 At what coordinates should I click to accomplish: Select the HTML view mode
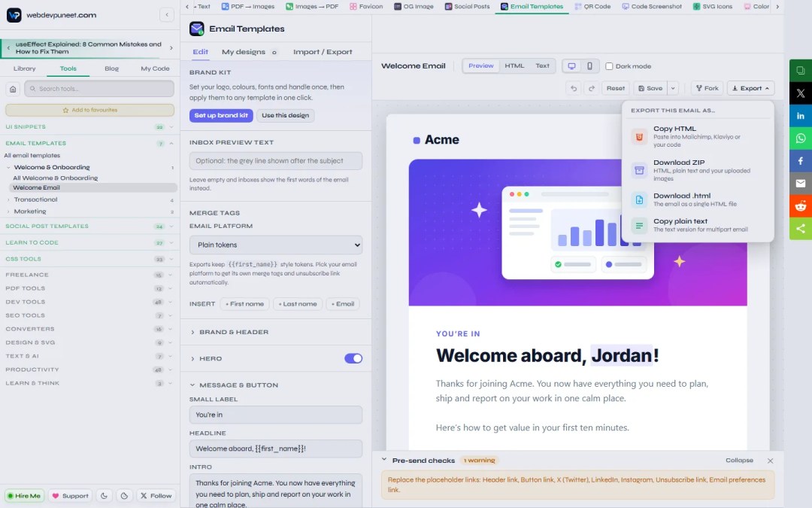click(x=514, y=65)
